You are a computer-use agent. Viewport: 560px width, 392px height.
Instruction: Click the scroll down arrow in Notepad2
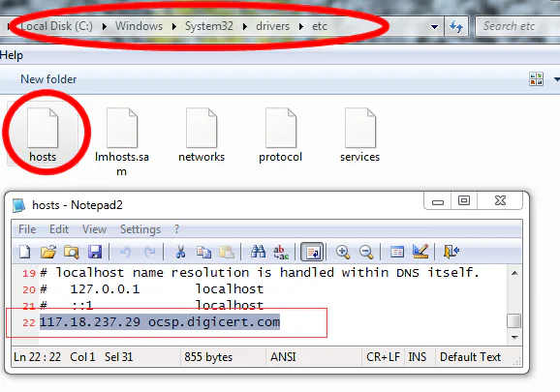(514, 337)
